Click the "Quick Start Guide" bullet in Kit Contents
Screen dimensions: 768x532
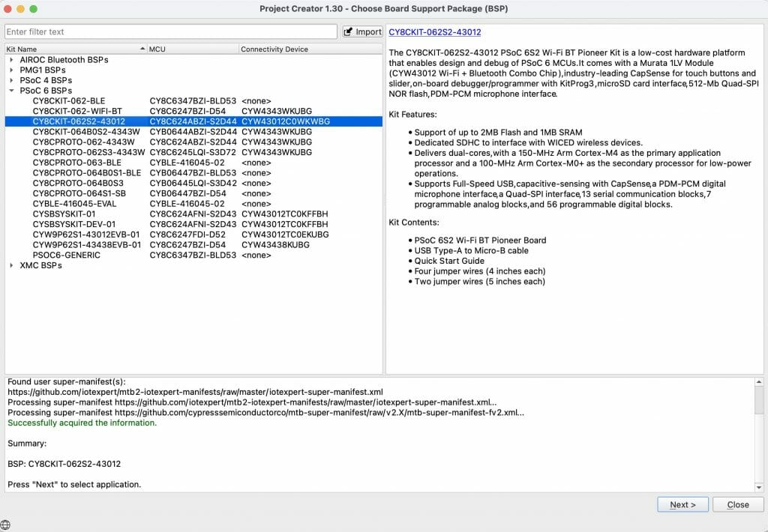(449, 261)
